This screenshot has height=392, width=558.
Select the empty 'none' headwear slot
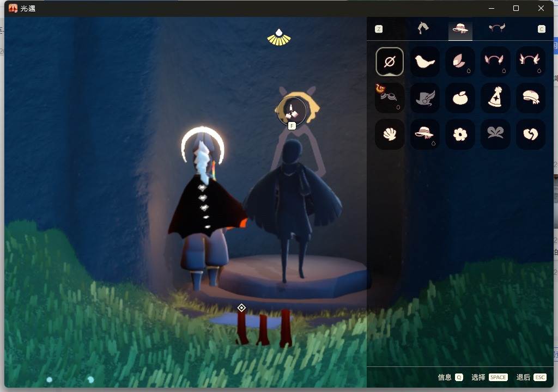point(389,62)
